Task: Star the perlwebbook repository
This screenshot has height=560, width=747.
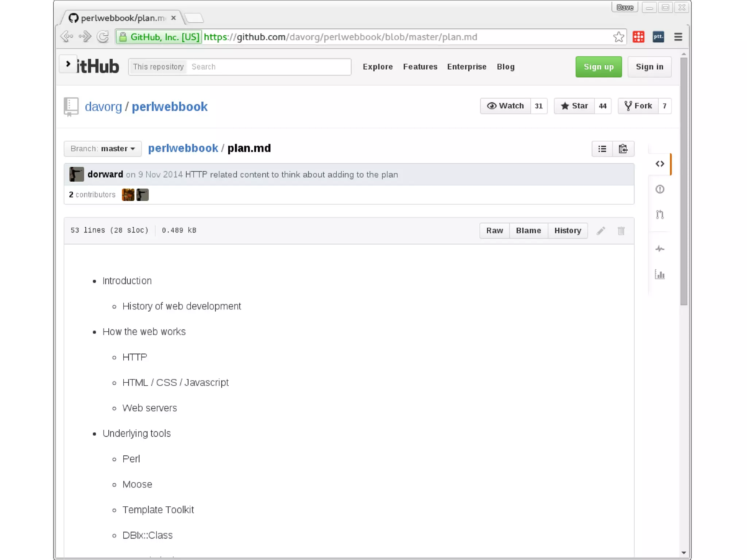Action: [574, 106]
